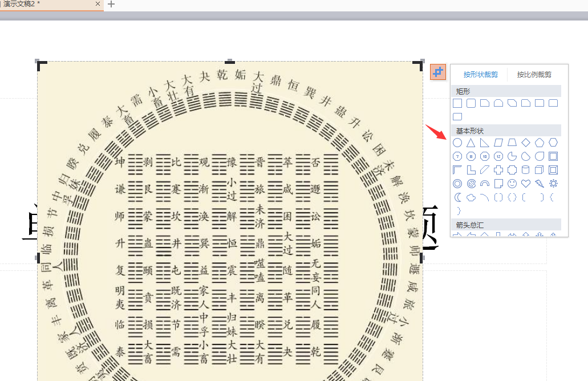This screenshot has width=588, height=381.
Task: Select the cross plus shape
Action: 498,170
